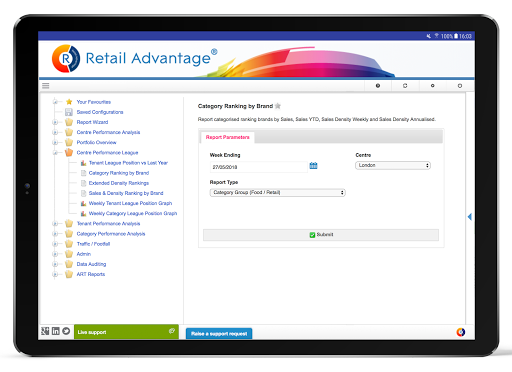512x372 pixels.
Task: Select the Data Auditing folder label
Action: [x=91, y=264]
